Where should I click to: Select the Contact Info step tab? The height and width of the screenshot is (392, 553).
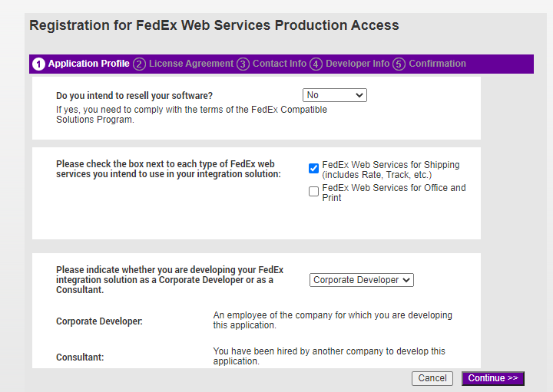[x=280, y=64]
